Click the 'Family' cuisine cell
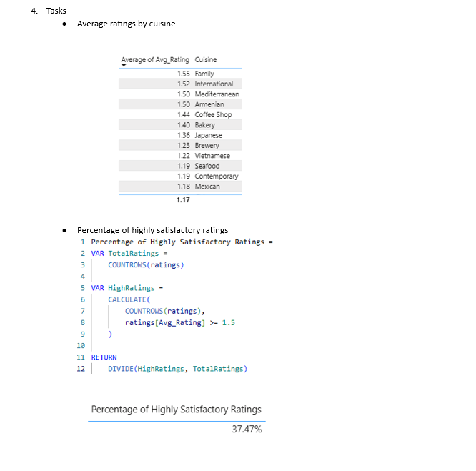The height and width of the screenshot is (471, 476). pos(204,74)
